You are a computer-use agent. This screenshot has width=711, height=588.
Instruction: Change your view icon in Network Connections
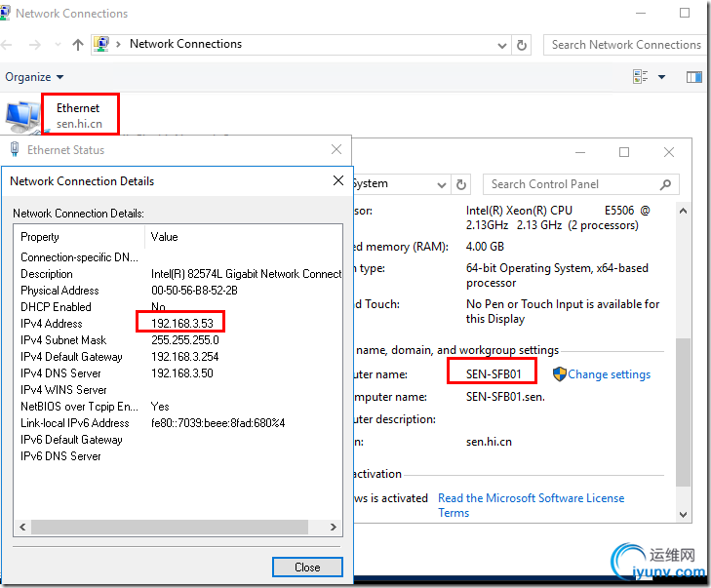coord(640,77)
